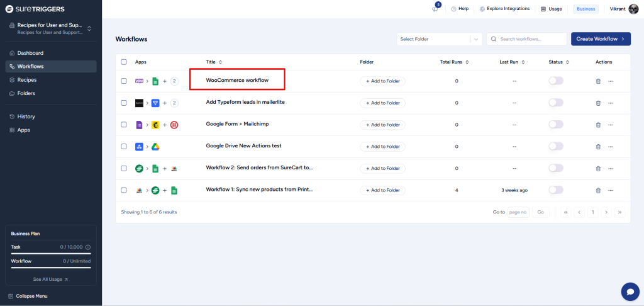
Task: Tick the select-all checkbox in table header
Action: [124, 62]
